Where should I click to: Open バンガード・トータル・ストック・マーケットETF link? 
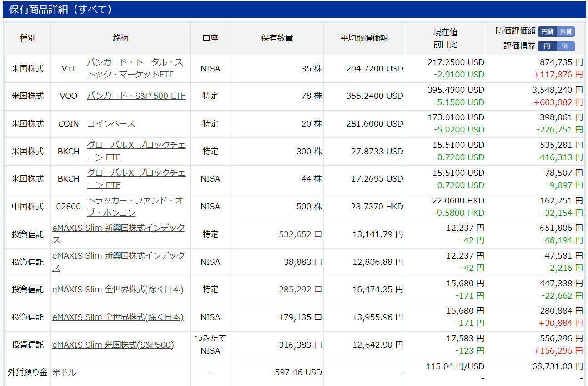tap(135, 68)
